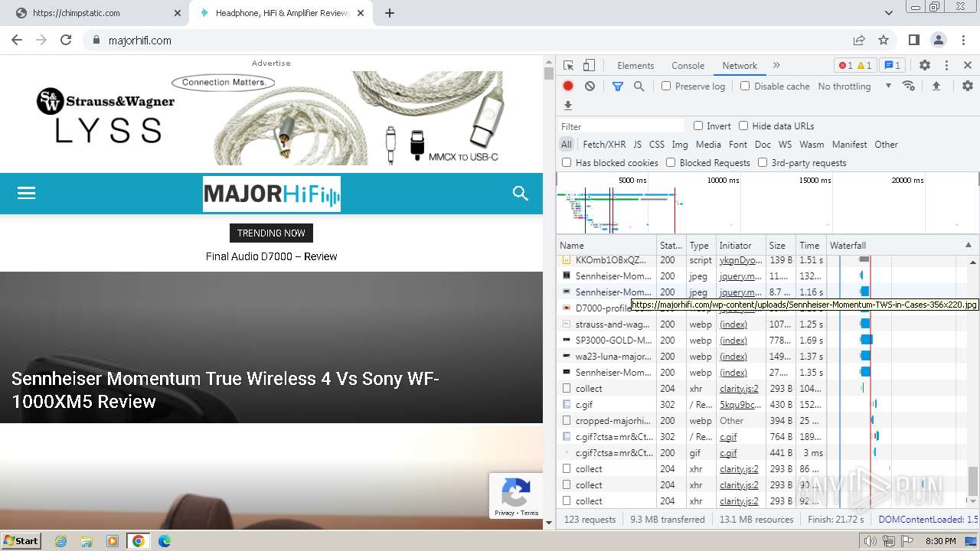Tick the Blocked Requests checkbox
Viewport: 980px width, 551px height.
coord(671,162)
